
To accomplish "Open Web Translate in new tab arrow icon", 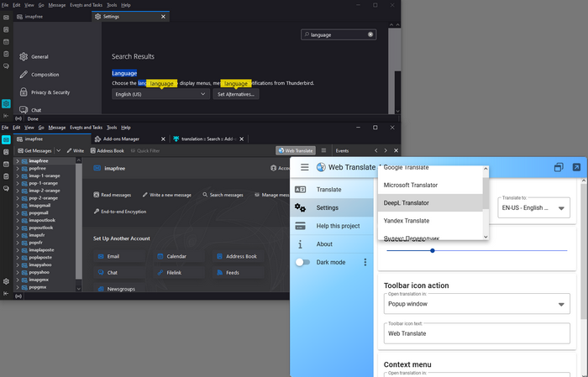I will pyautogui.click(x=576, y=167).
